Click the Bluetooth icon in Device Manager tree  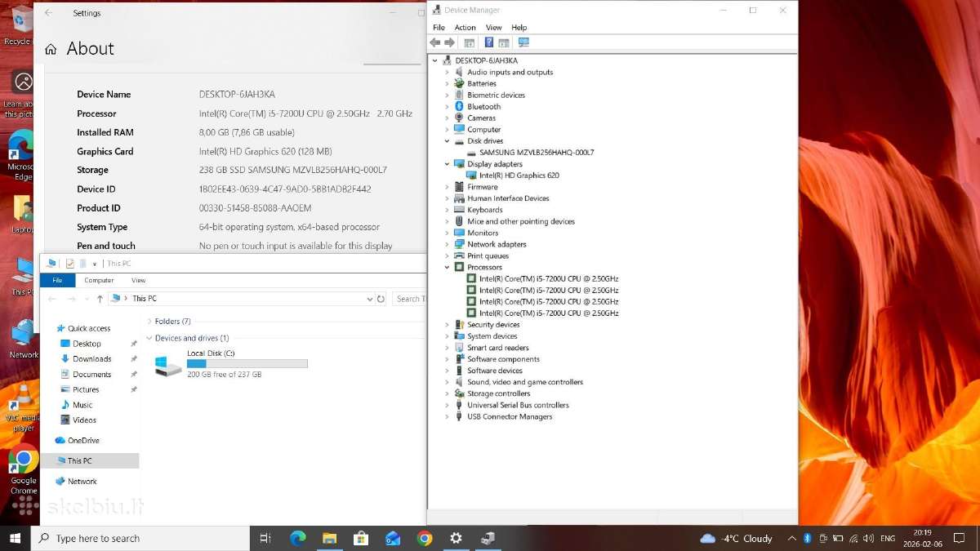click(459, 106)
